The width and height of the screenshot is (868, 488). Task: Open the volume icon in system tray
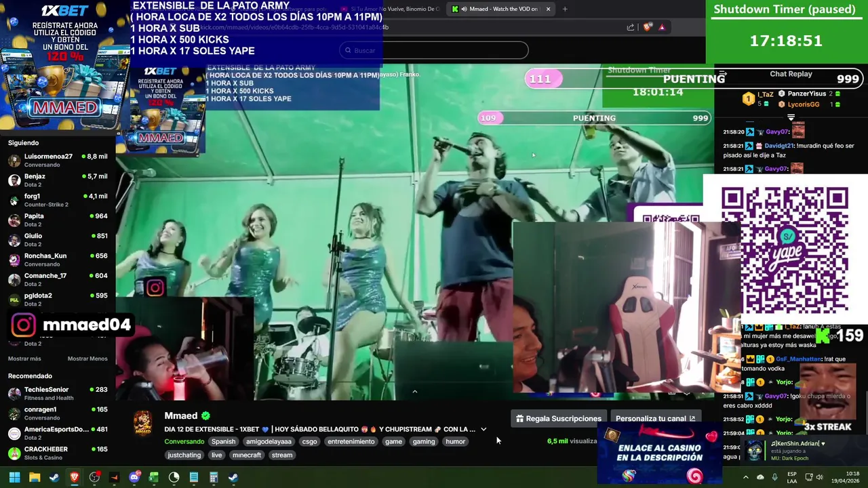click(x=819, y=477)
